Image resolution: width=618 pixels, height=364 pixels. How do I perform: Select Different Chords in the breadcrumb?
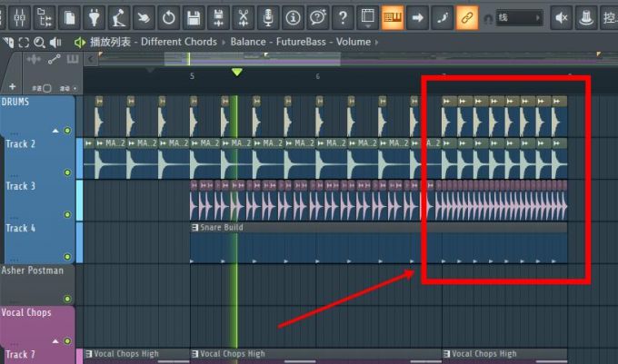click(178, 42)
